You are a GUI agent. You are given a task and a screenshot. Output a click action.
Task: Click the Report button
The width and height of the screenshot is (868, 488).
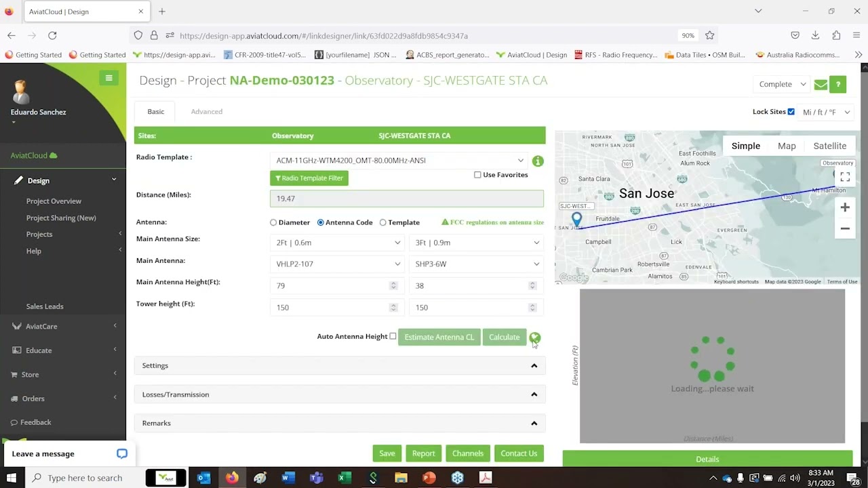(423, 453)
